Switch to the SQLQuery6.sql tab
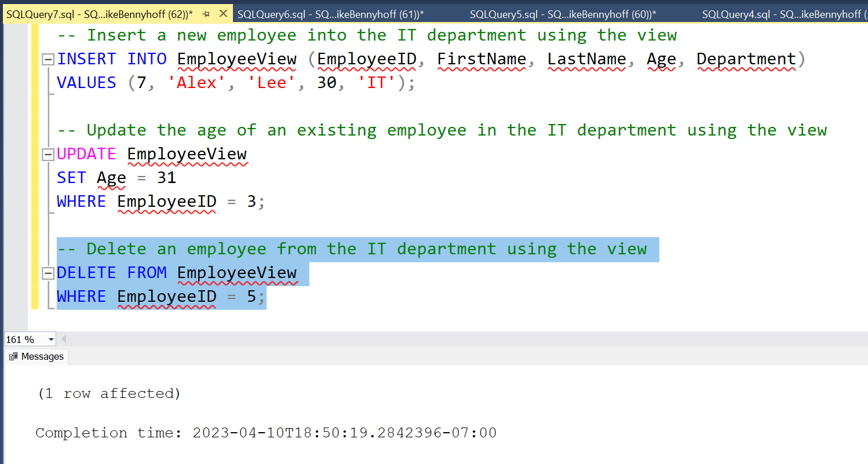Viewport: 868px width, 464px height. pos(331,14)
